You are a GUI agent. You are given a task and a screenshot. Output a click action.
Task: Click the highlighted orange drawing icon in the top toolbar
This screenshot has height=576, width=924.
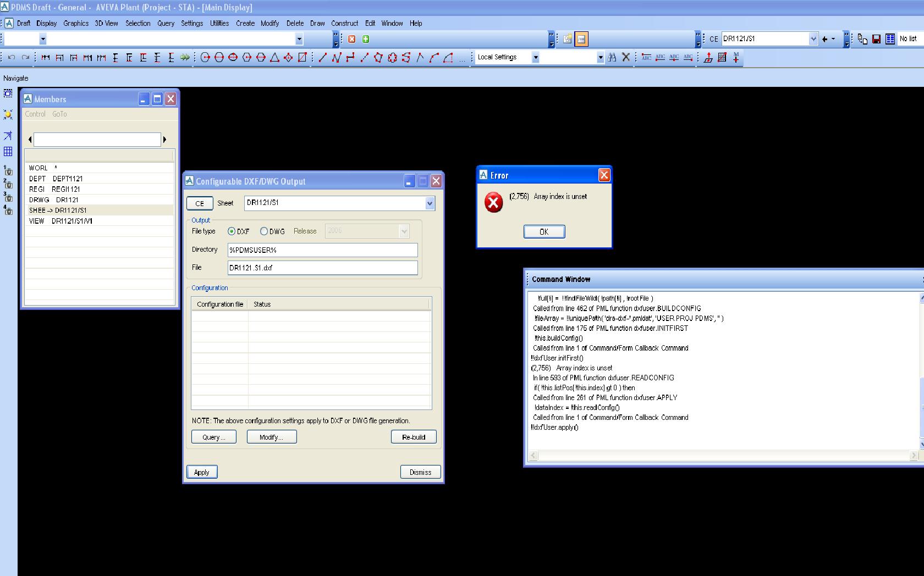[x=581, y=39]
